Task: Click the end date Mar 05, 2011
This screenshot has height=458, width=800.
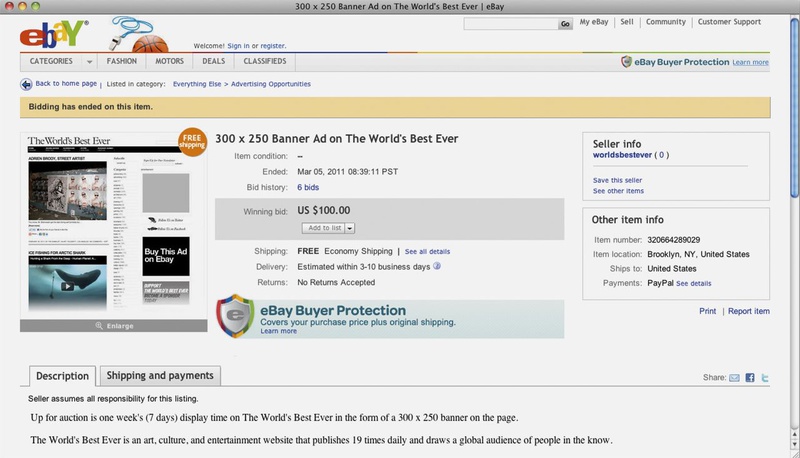Action: (x=347, y=172)
